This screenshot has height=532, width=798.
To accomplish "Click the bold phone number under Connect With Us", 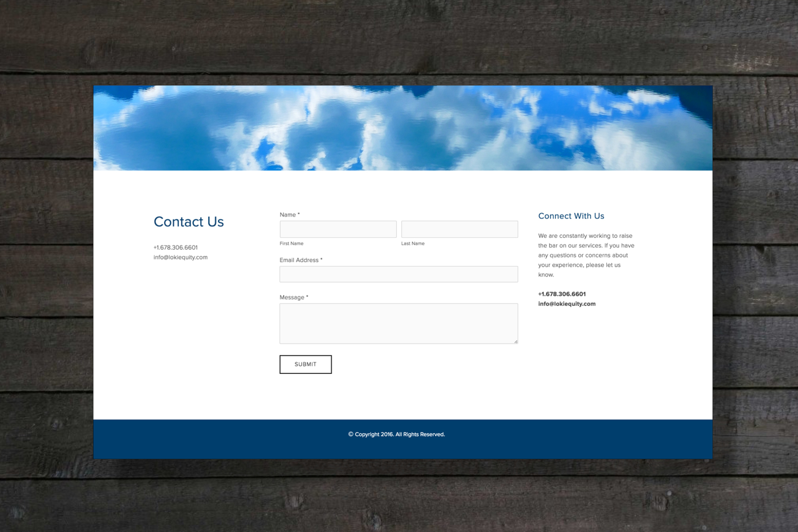I will [562, 294].
